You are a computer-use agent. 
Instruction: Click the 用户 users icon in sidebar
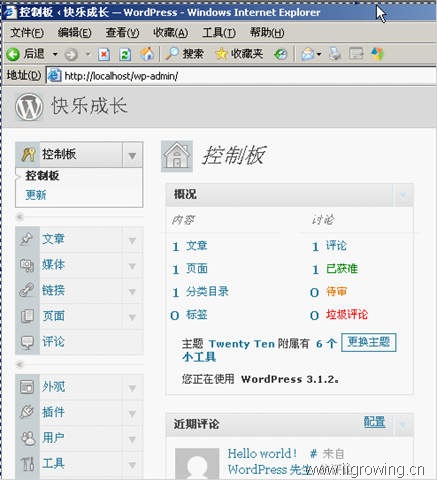[x=28, y=438]
